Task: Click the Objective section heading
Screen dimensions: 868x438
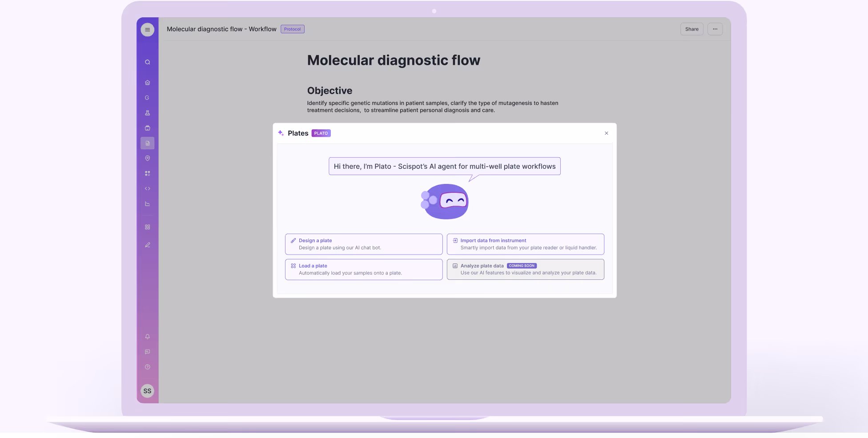Action: (330, 91)
